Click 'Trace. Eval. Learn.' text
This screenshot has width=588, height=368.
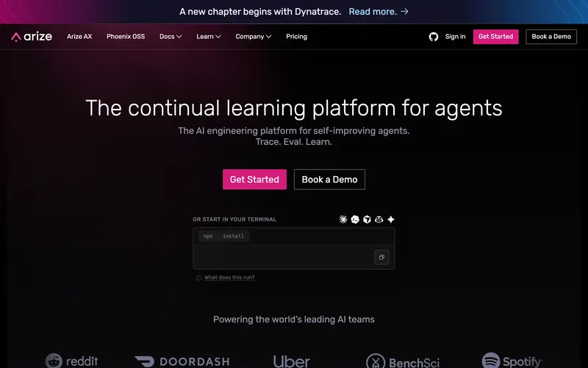(294, 142)
